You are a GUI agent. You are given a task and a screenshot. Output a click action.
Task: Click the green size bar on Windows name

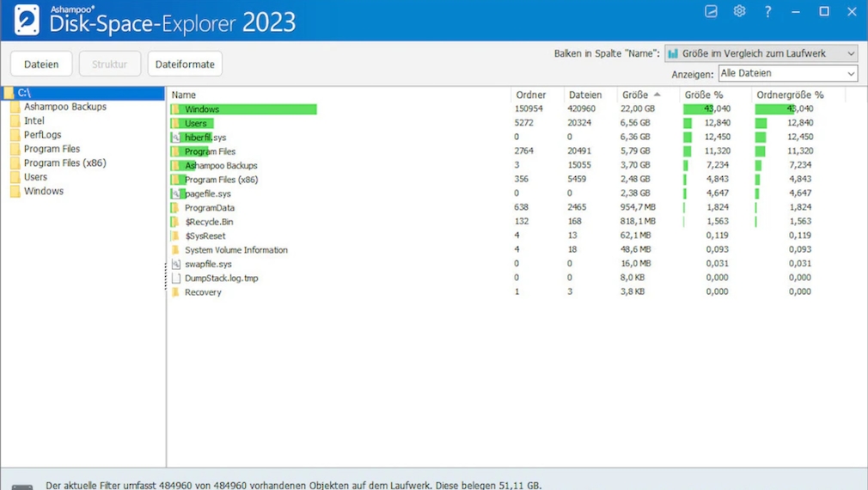coord(243,109)
